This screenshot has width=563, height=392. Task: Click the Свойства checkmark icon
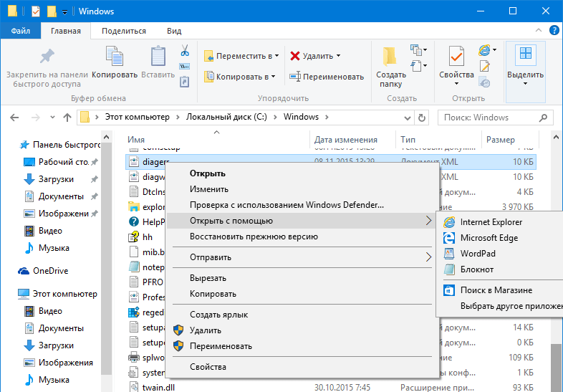456,57
